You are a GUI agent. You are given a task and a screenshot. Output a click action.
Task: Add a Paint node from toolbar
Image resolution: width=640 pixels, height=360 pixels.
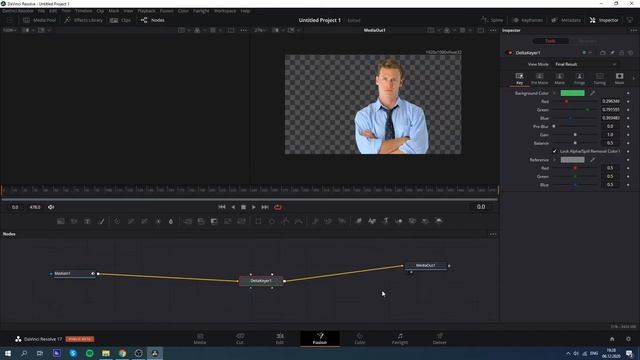pyautogui.click(x=101, y=221)
